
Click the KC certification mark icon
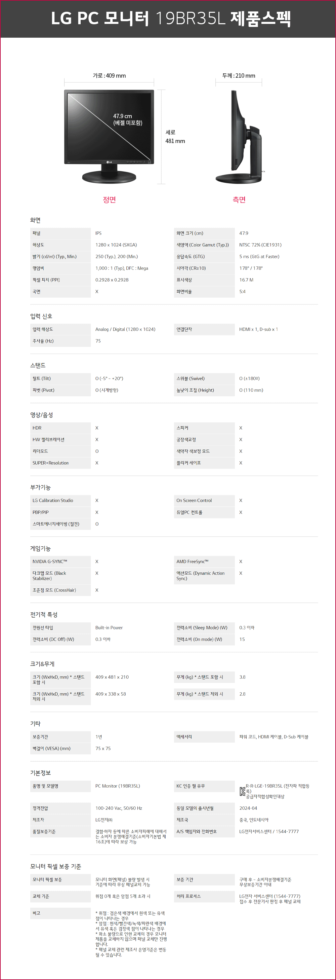click(243, 791)
